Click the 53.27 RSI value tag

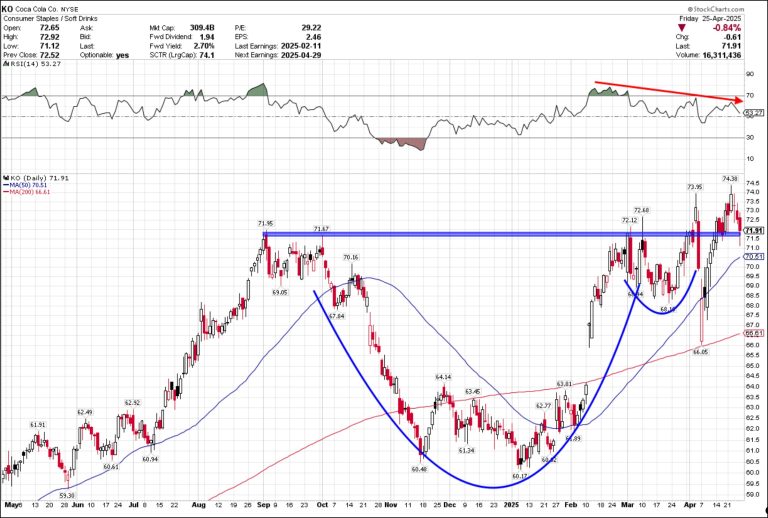tap(754, 113)
